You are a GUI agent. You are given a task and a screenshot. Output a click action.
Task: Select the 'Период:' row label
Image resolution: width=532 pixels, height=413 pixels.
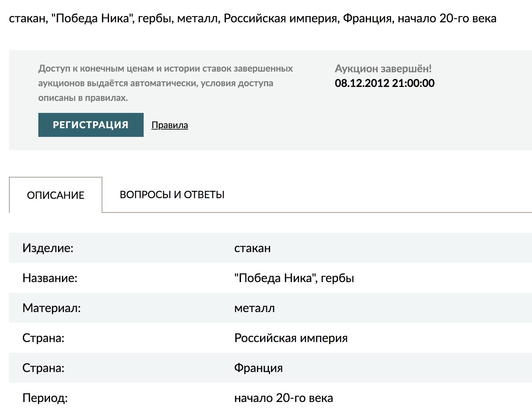point(45,398)
